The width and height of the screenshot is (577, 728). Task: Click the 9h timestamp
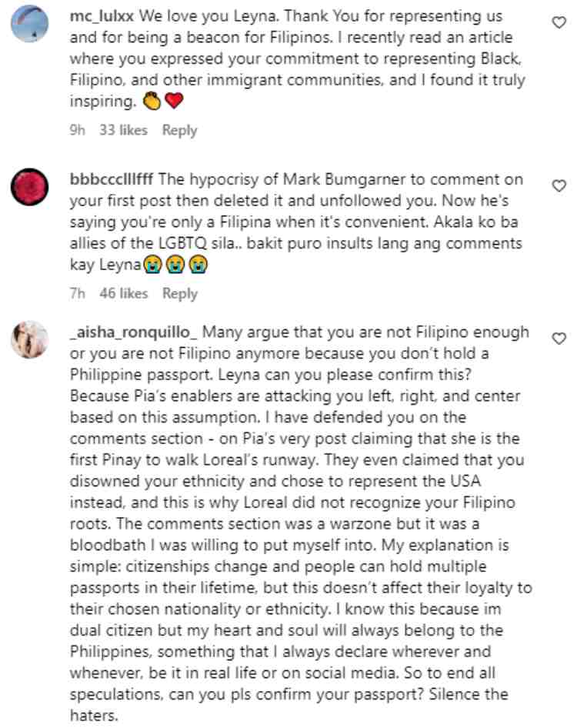click(x=76, y=130)
